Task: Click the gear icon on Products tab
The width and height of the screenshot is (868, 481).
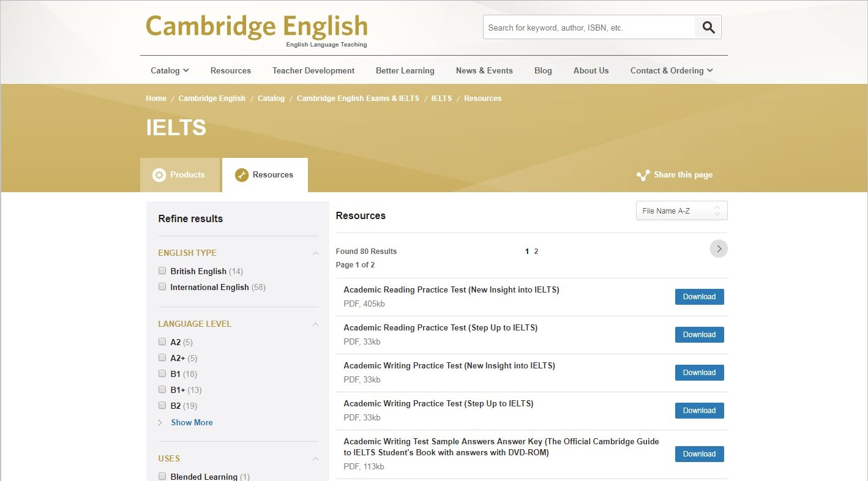Action: click(x=159, y=175)
